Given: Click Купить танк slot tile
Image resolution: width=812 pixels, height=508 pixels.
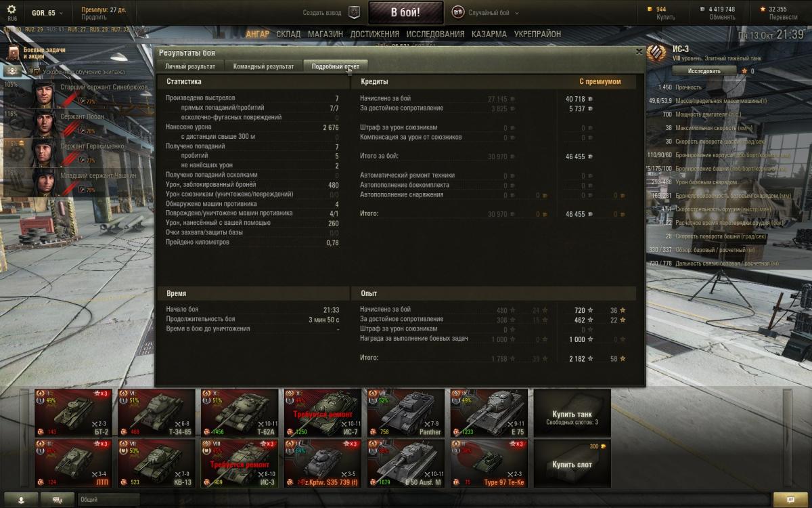Looking at the screenshot, I should pyautogui.click(x=572, y=413).
